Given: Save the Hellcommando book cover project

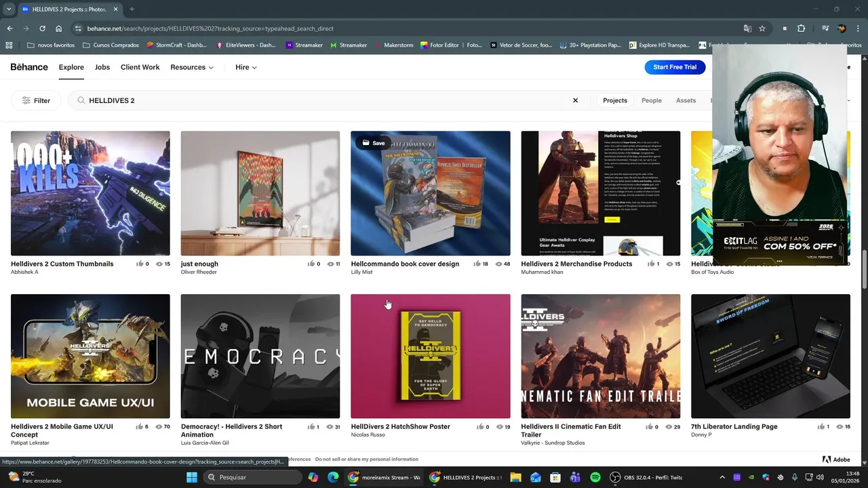Looking at the screenshot, I should point(374,143).
